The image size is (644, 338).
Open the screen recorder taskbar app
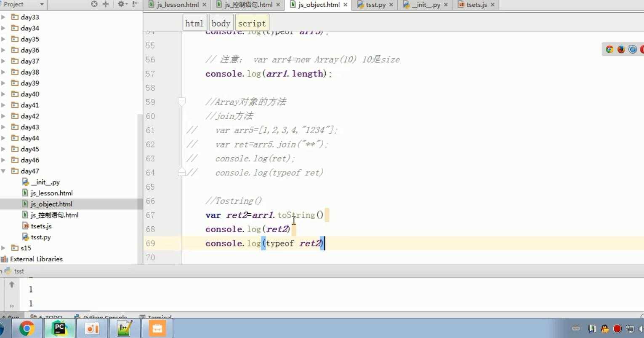pos(92,328)
